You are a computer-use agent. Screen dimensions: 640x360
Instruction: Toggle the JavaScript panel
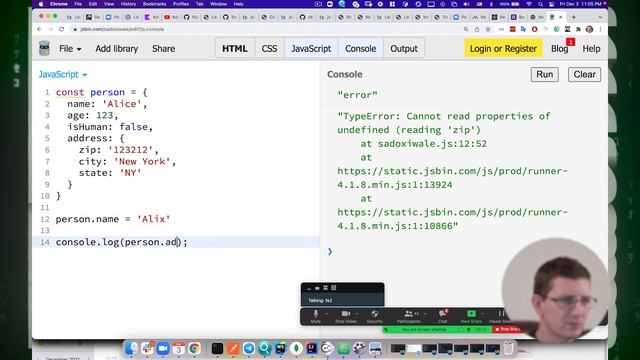coord(311,49)
